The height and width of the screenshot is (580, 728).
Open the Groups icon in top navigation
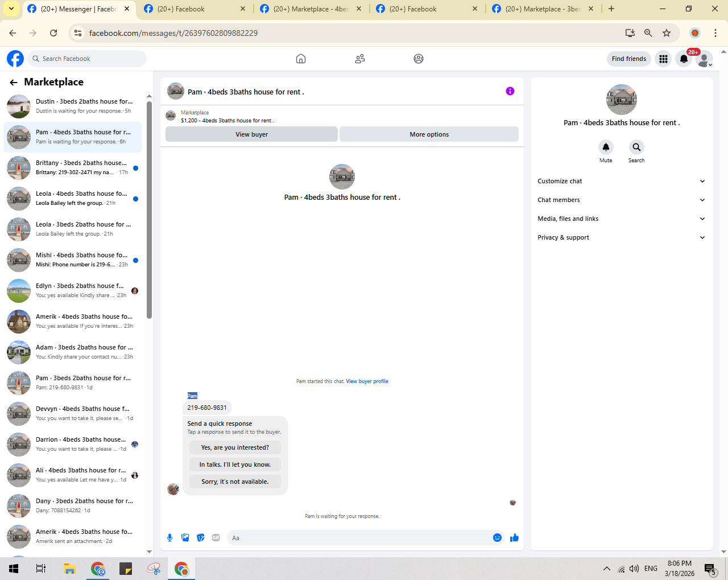419,59
